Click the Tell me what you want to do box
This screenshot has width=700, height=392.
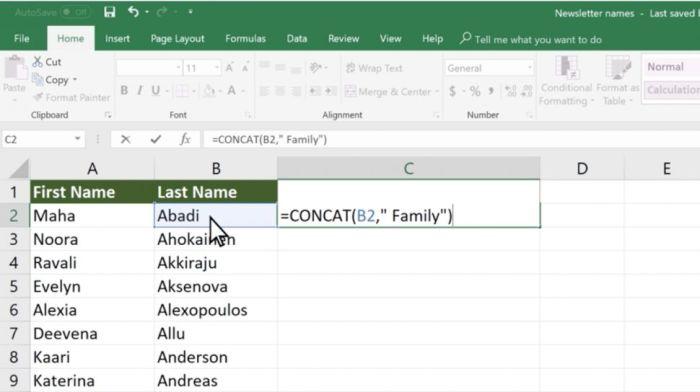(531, 39)
